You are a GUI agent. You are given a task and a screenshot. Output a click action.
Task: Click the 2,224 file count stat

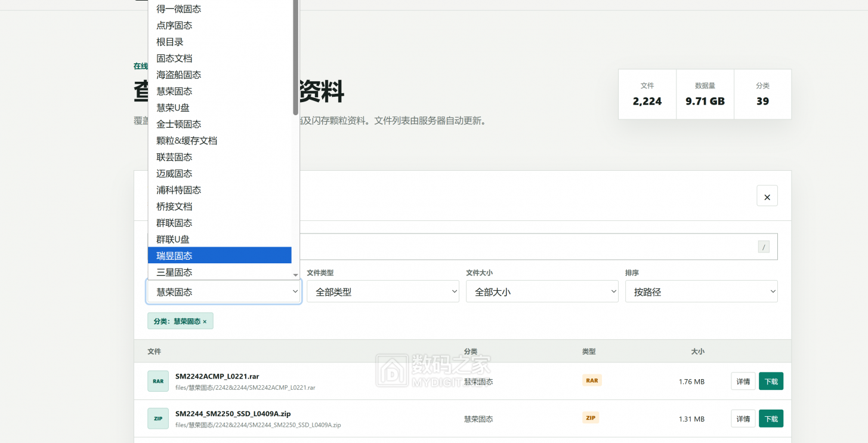pos(647,94)
